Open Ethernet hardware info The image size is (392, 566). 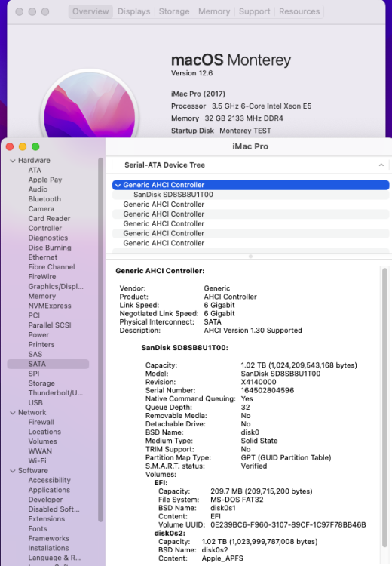tap(42, 257)
